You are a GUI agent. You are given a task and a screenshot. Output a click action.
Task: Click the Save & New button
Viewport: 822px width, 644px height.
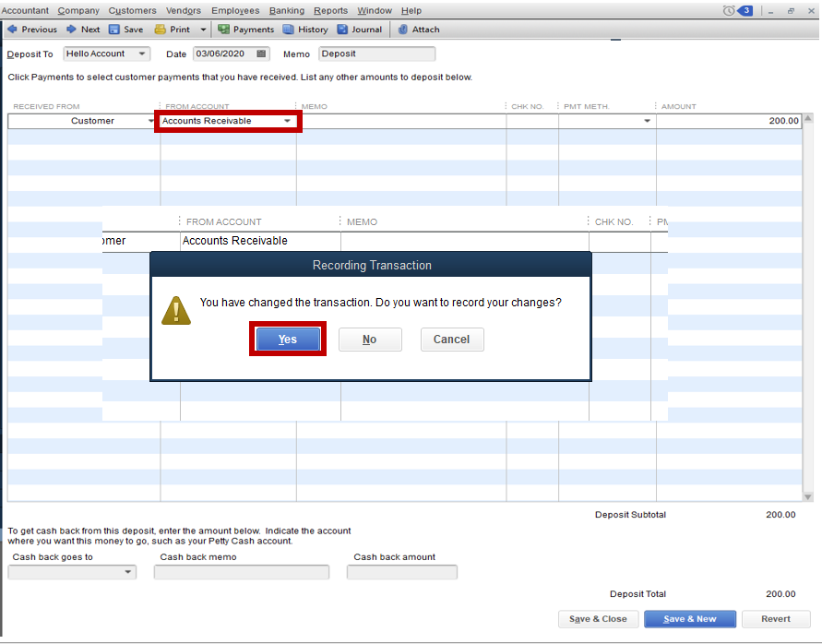(x=690, y=619)
